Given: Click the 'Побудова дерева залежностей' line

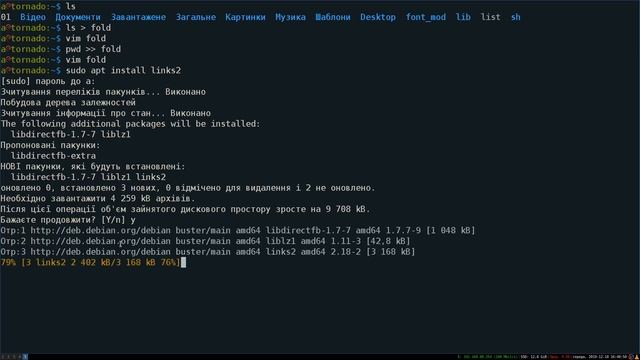Looking at the screenshot, I should point(68,102).
